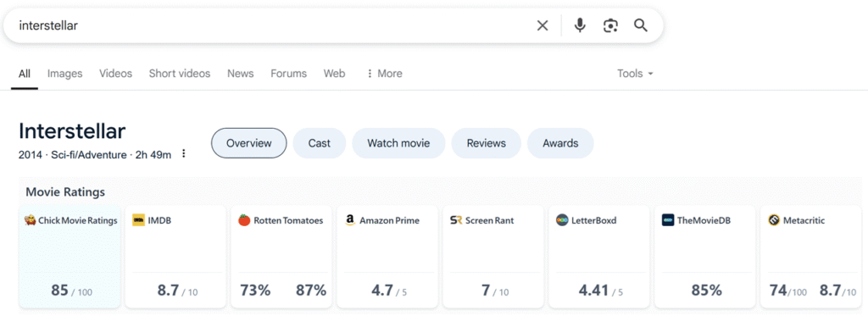This screenshot has height=327, width=868.
Task: Click the Rotten Tomatoes tomato icon
Action: point(244,220)
